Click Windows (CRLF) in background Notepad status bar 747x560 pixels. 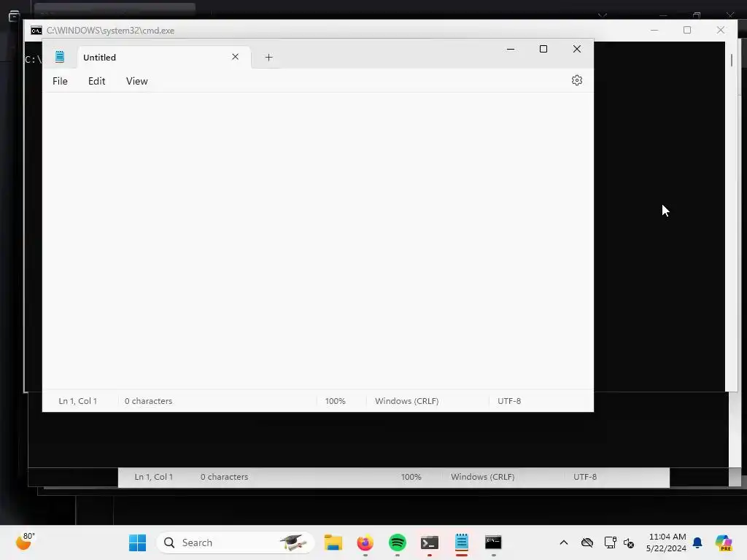[x=483, y=477]
